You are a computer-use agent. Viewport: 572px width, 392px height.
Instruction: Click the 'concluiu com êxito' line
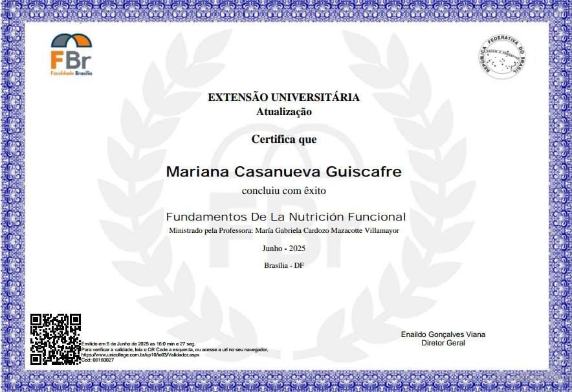click(283, 191)
